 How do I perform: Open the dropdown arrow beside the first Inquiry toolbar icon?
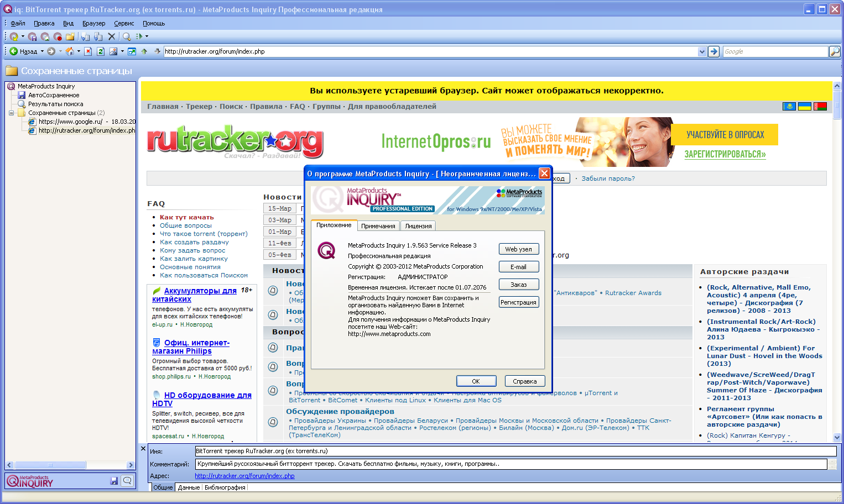(x=23, y=36)
